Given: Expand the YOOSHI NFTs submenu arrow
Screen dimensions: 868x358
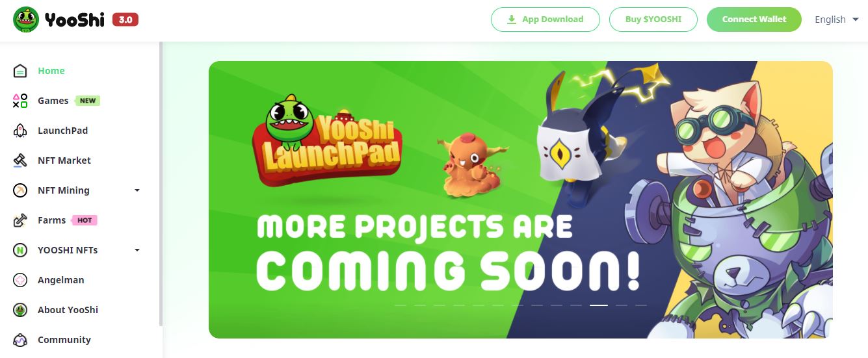Looking at the screenshot, I should (x=137, y=250).
